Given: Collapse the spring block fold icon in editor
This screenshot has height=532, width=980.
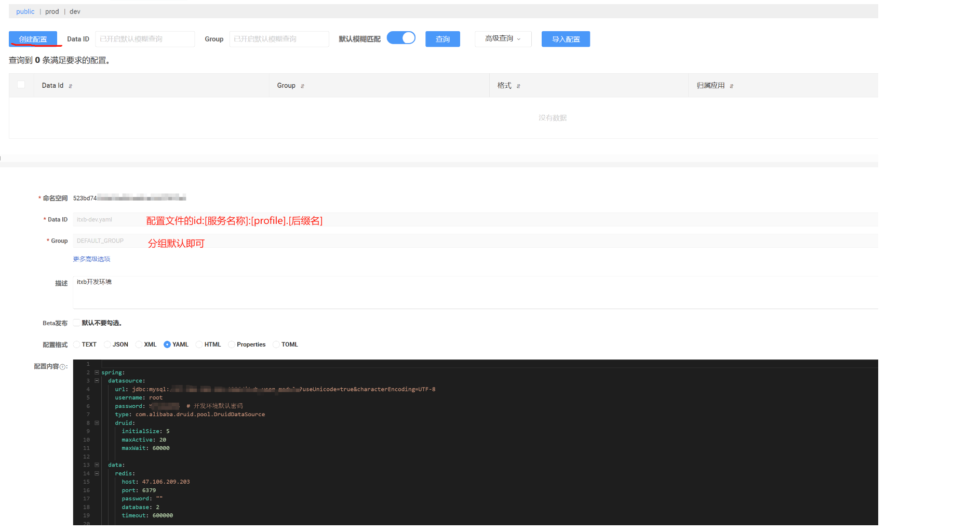Looking at the screenshot, I should (97, 372).
